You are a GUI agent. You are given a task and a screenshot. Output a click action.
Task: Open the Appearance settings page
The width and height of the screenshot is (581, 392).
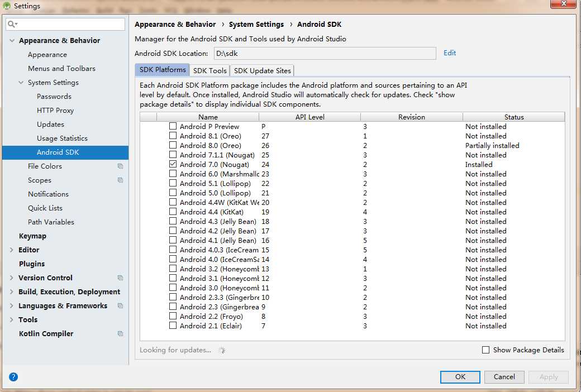[47, 55]
